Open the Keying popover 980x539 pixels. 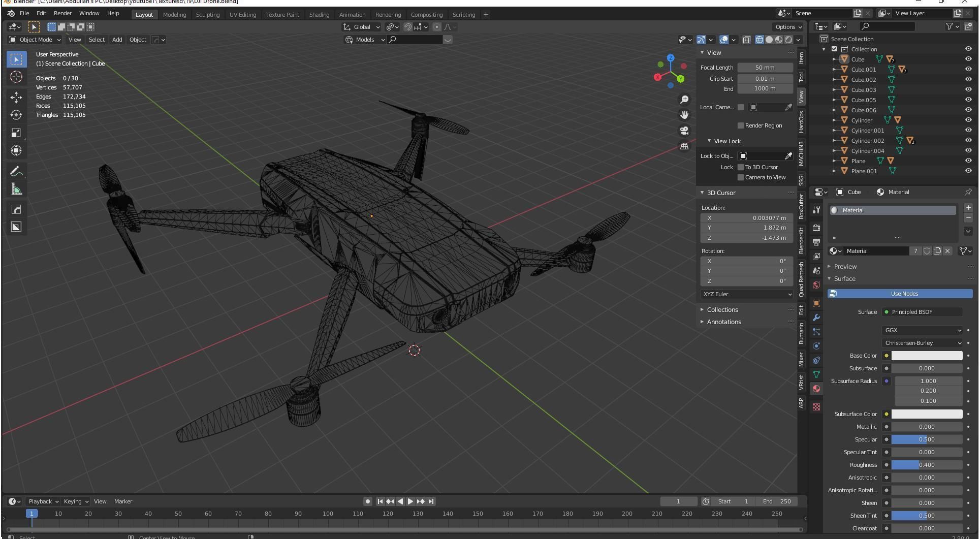click(76, 501)
